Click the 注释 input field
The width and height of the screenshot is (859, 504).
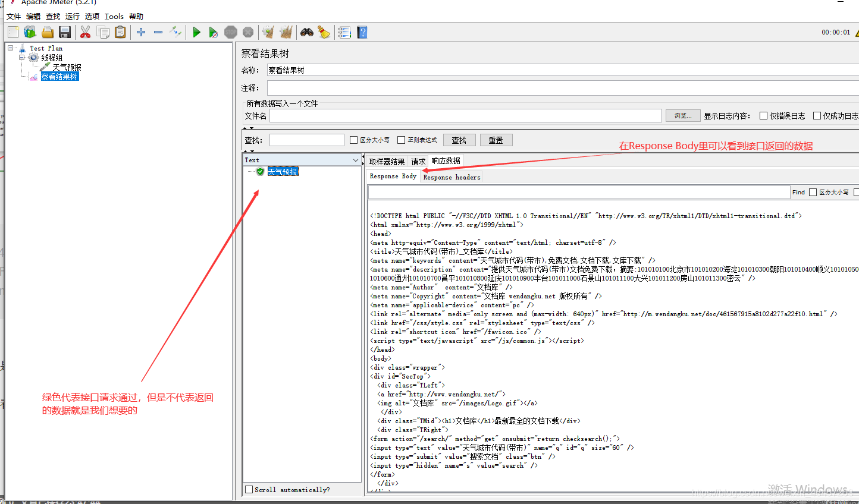click(x=563, y=88)
